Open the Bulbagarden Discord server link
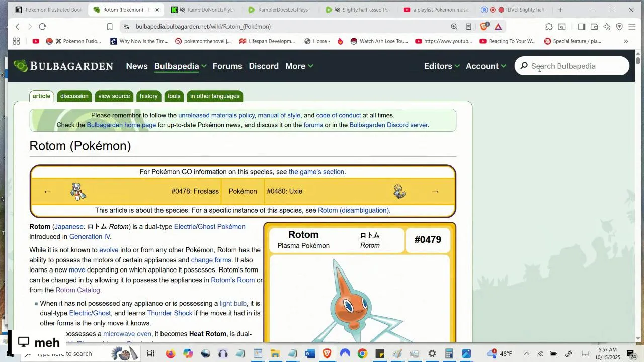The width and height of the screenshot is (644, 362). tap(388, 125)
